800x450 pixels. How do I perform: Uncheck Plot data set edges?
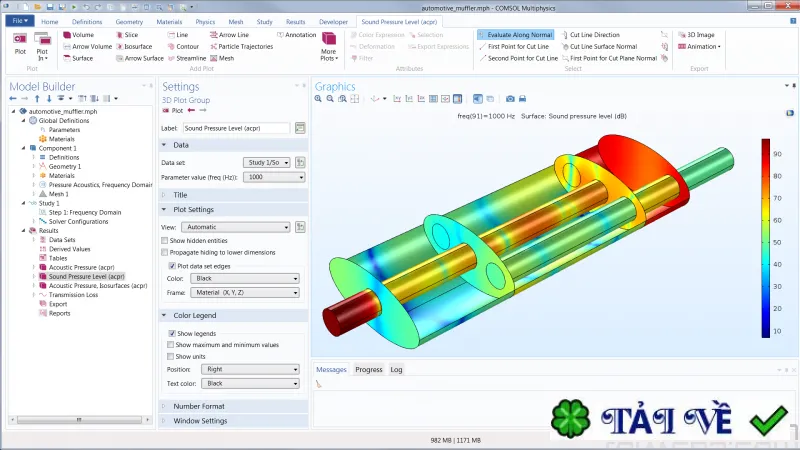click(172, 266)
